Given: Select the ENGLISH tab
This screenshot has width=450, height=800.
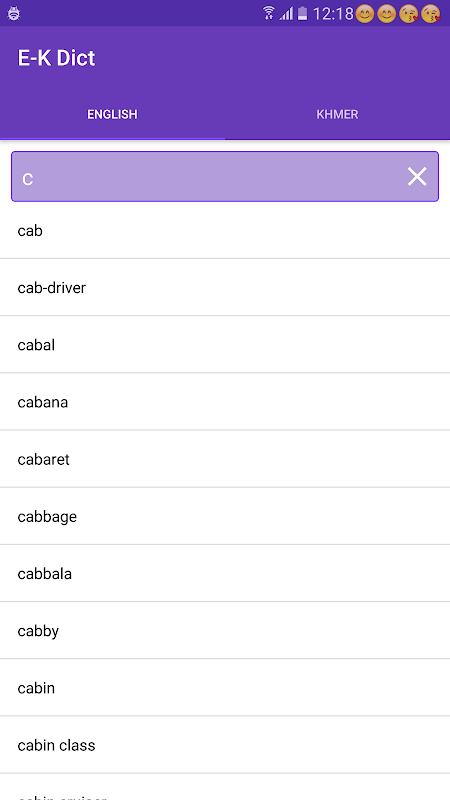Looking at the screenshot, I should pos(112,114).
